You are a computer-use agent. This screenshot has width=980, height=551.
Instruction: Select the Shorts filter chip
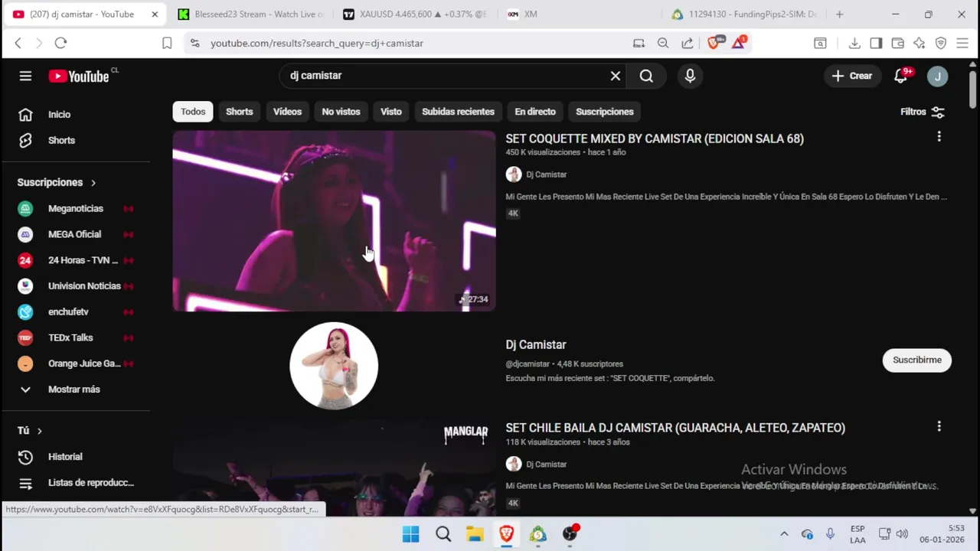tap(239, 112)
